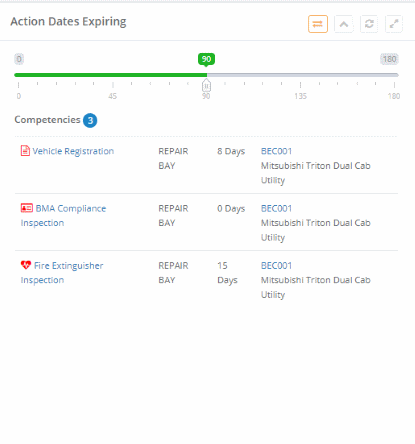Click the 45 mark on the slider scale
Viewport: 415px width, 444px height.
pyautogui.click(x=112, y=96)
